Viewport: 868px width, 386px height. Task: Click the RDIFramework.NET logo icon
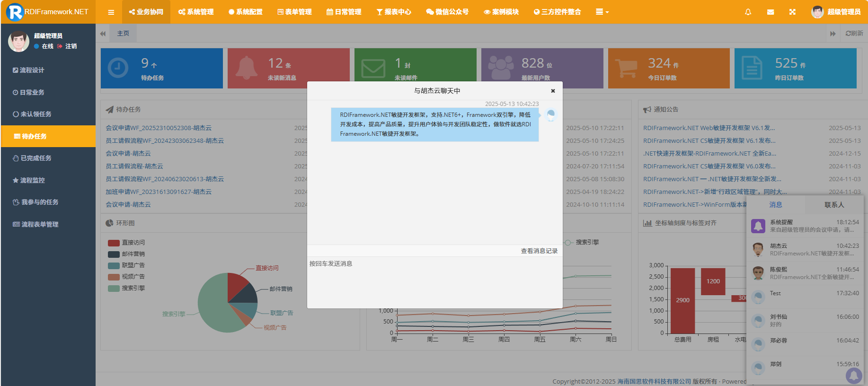tap(15, 12)
